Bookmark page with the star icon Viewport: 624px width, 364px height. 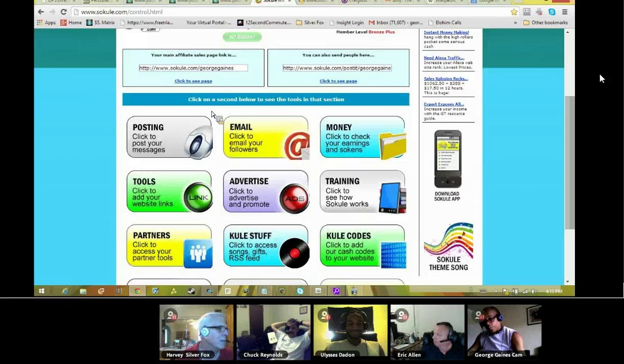[514, 12]
